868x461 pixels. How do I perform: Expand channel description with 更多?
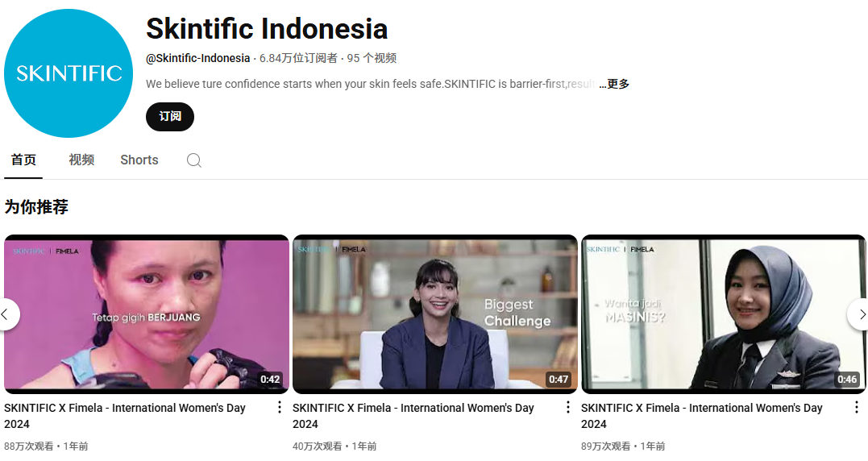click(x=614, y=84)
